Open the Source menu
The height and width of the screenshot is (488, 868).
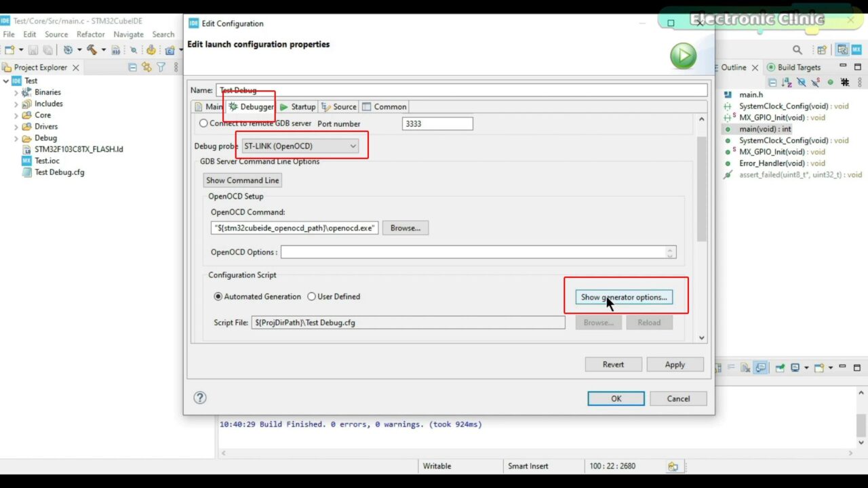(56, 34)
